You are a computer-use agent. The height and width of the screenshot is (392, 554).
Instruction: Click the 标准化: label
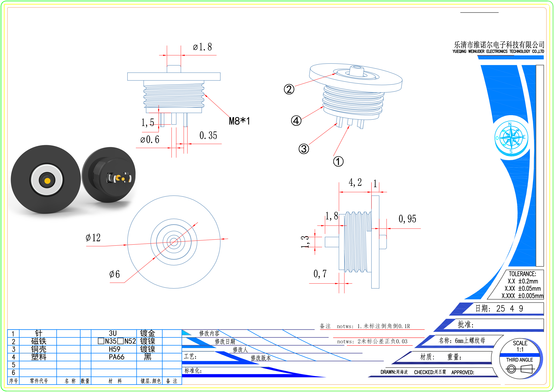[x=193, y=371]
